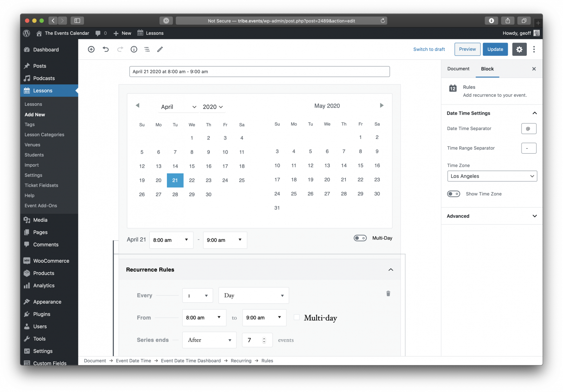Click the Switch to draft link
This screenshot has width=563, height=392.
429,49
